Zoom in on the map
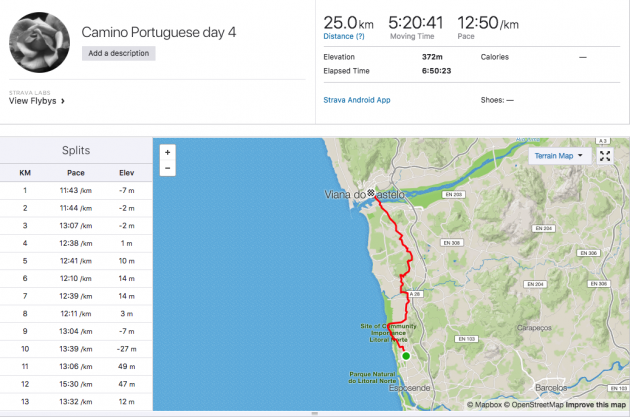 tap(167, 153)
